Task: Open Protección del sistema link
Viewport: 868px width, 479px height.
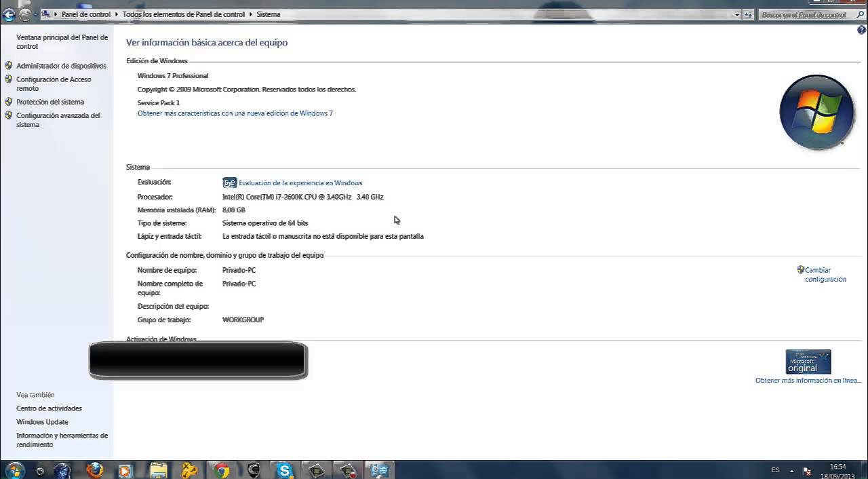Action: coord(50,102)
